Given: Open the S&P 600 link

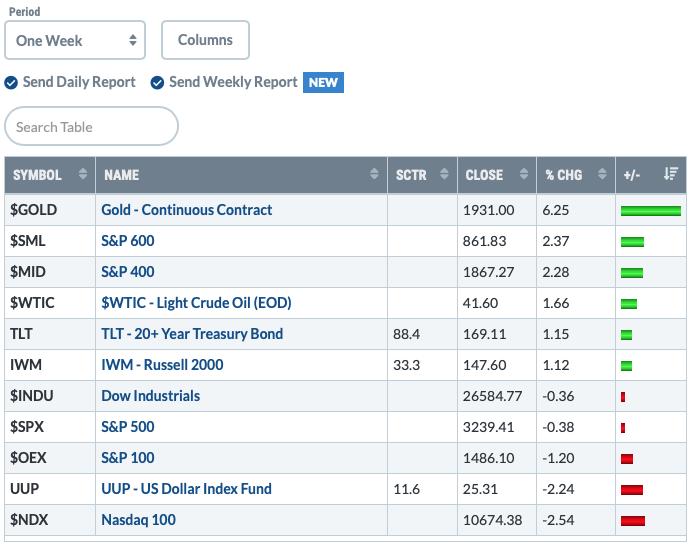Looking at the screenshot, I should [128, 241].
